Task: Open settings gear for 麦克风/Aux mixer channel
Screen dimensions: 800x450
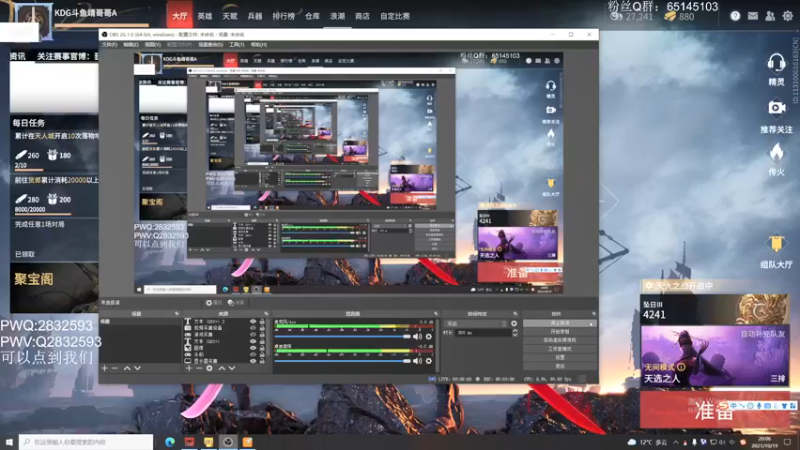Action: pos(429,337)
